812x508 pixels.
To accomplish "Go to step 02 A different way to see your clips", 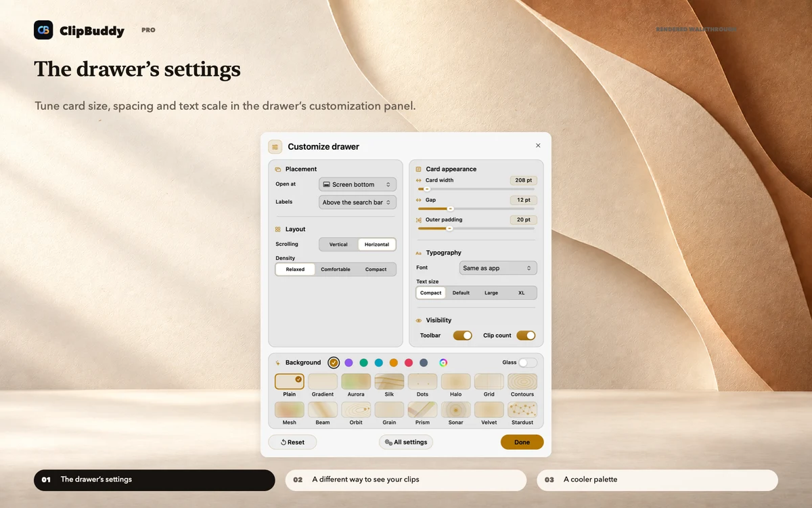I will 406,480.
